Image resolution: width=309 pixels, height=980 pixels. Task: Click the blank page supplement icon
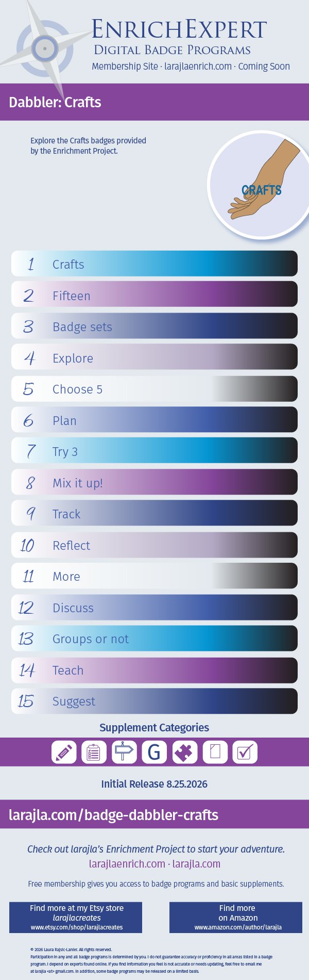(215, 752)
